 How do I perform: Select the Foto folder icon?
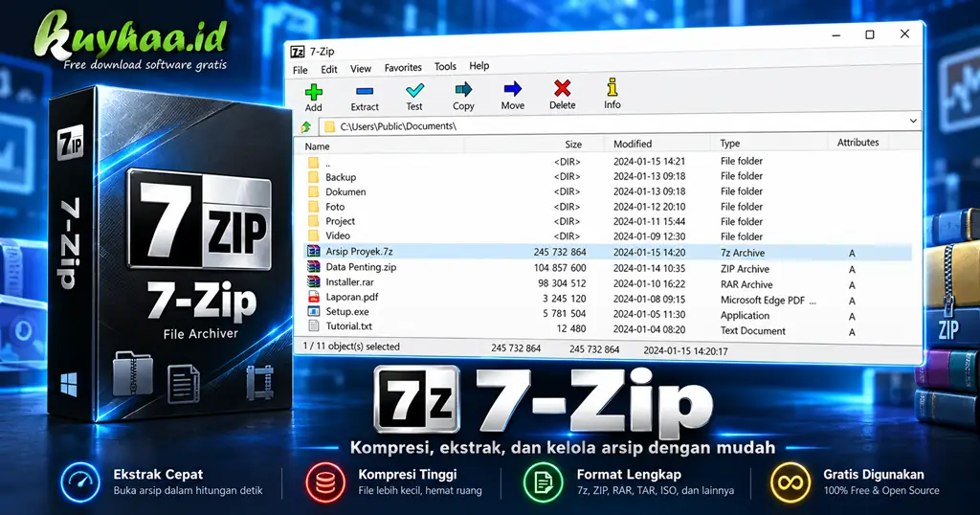pyautogui.click(x=314, y=207)
